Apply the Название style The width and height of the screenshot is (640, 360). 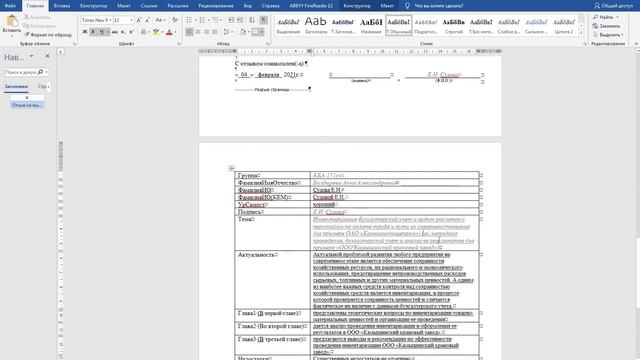371,25
